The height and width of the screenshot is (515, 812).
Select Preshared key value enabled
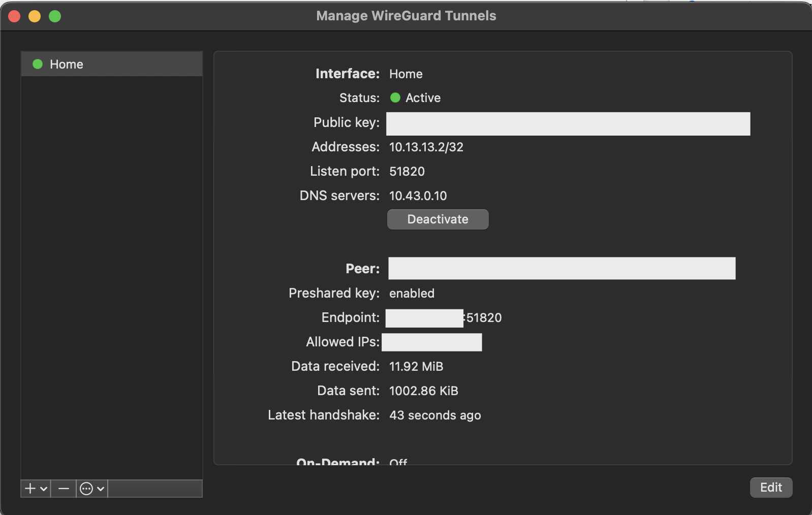pos(412,293)
